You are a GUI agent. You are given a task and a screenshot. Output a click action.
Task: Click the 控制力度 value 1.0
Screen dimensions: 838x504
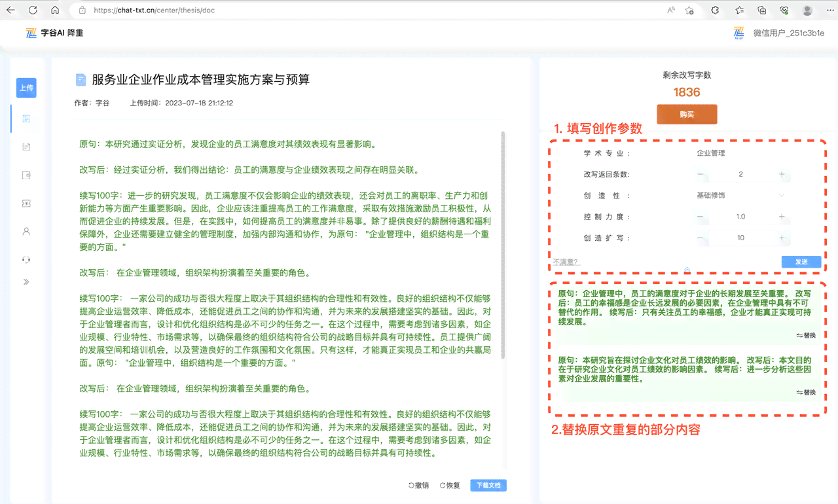[x=740, y=217]
